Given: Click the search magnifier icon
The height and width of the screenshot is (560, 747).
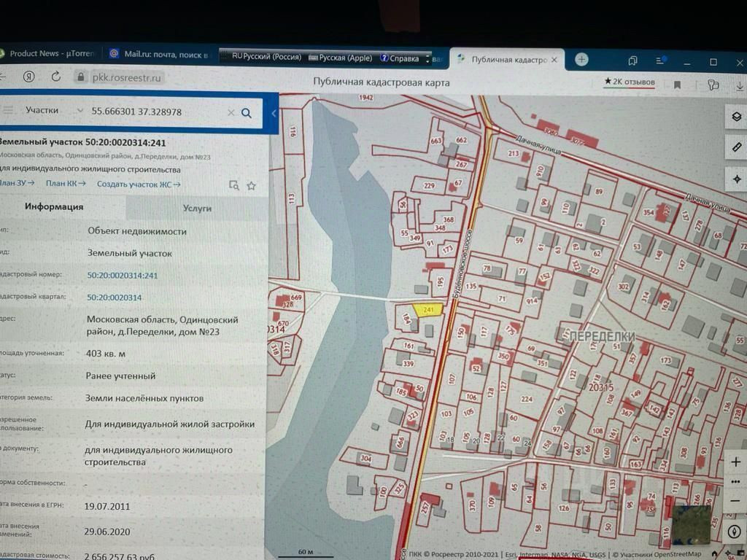Looking at the screenshot, I should click(x=247, y=113).
